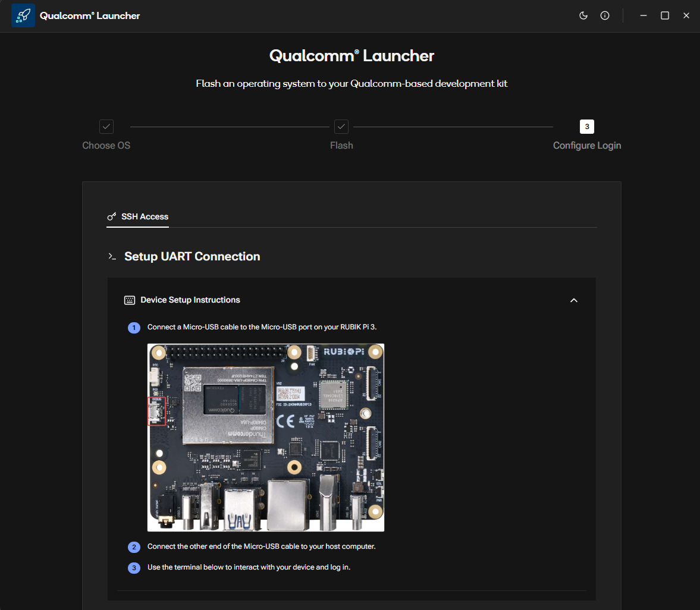The image size is (700, 610).
Task: Click the Flash step label
Action: tap(341, 146)
